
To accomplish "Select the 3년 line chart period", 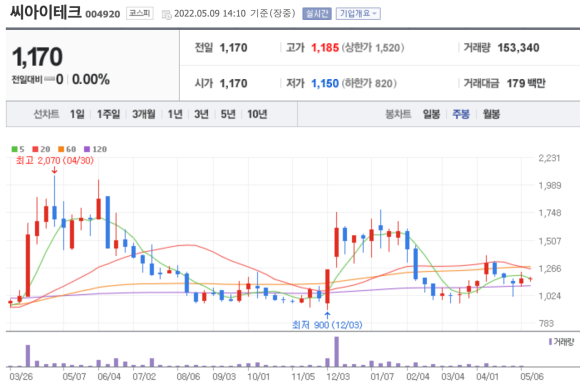I will pyautogui.click(x=202, y=114).
